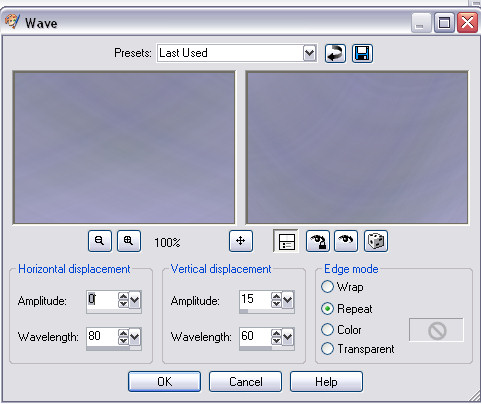Viewport: 481px width, 404px height.
Task: Open the Presets dropdown list
Action: coord(309,53)
